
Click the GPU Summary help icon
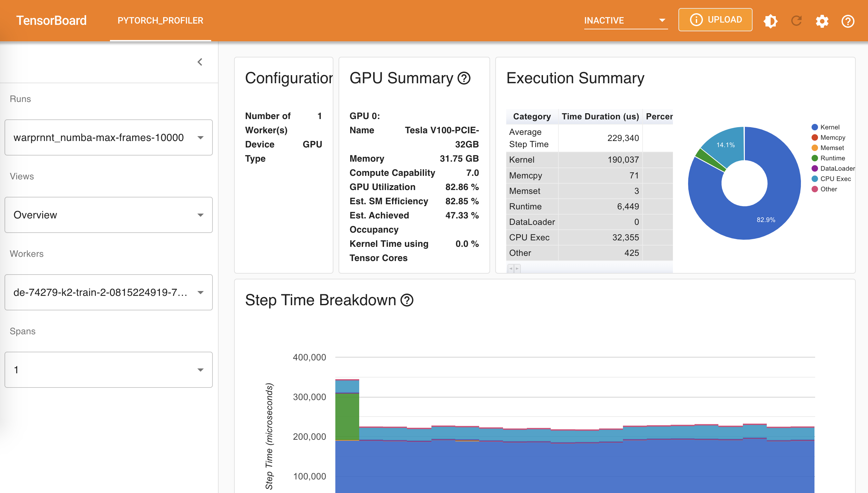(464, 78)
